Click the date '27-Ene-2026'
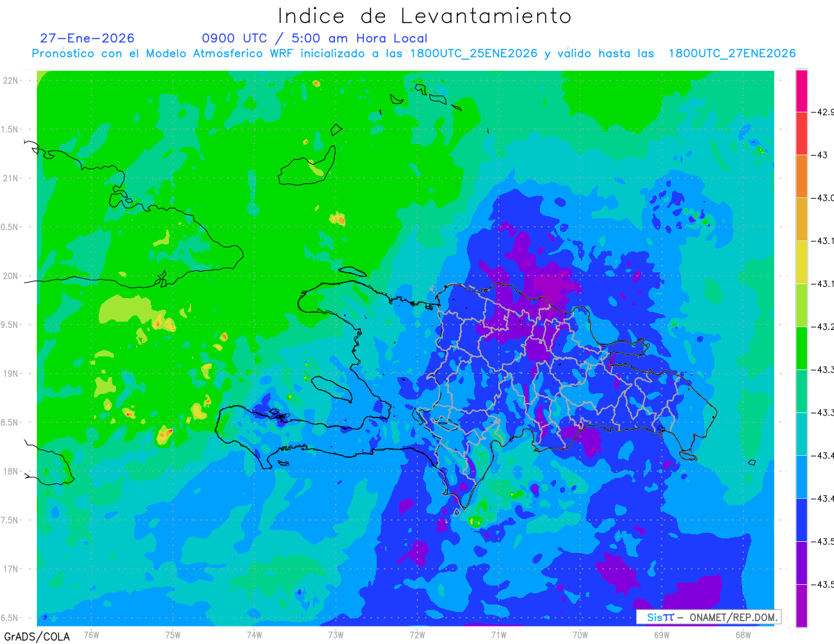This screenshot has height=644, width=834. coord(88,38)
